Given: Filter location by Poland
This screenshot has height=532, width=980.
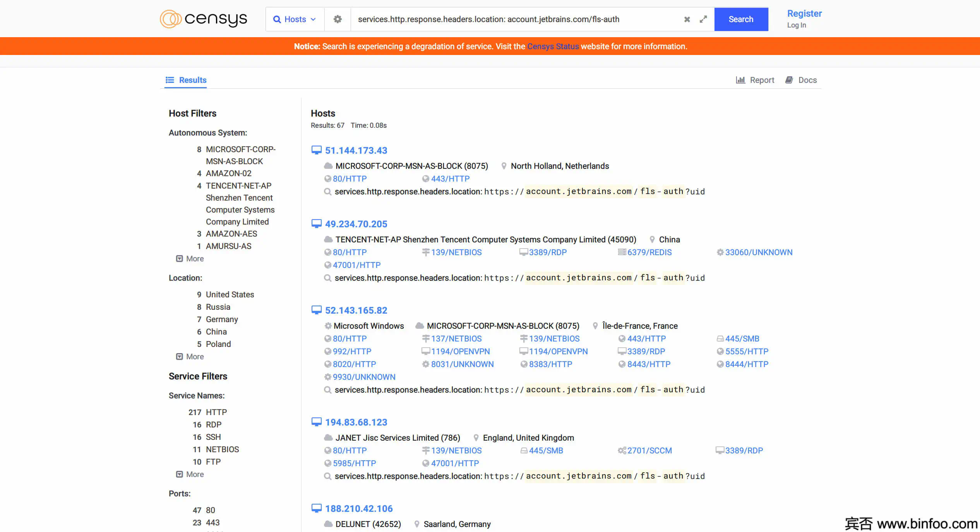Looking at the screenshot, I should point(218,344).
